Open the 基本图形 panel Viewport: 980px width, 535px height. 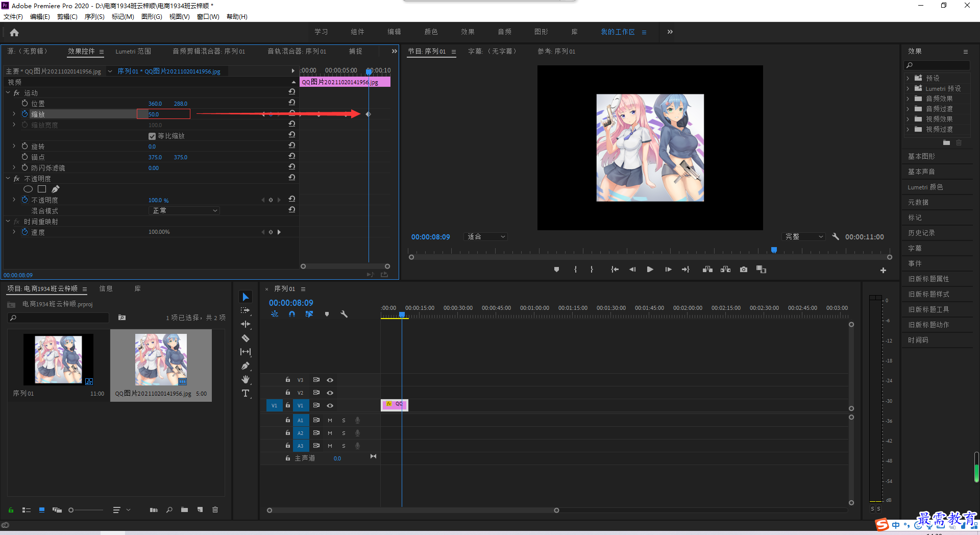921,156
